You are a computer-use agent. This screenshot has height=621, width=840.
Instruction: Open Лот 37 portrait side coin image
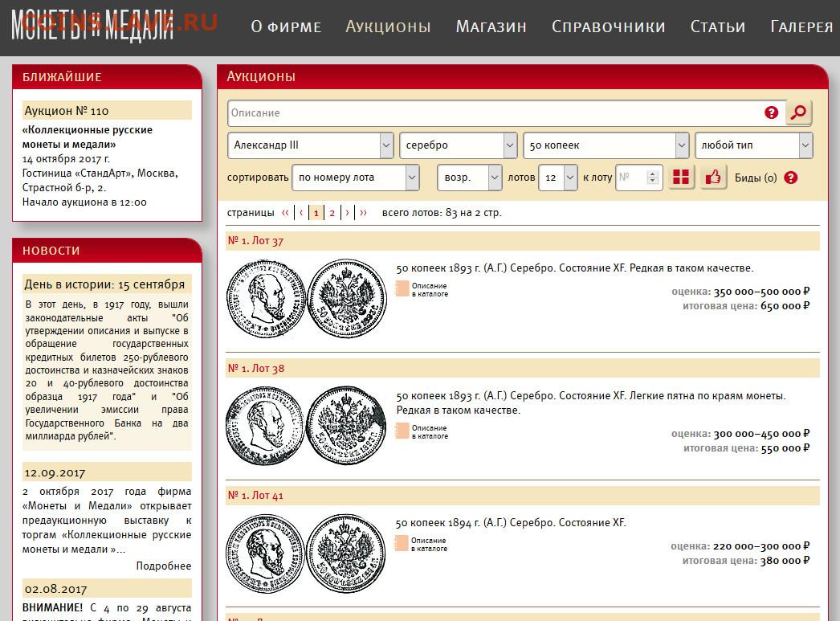click(x=266, y=298)
